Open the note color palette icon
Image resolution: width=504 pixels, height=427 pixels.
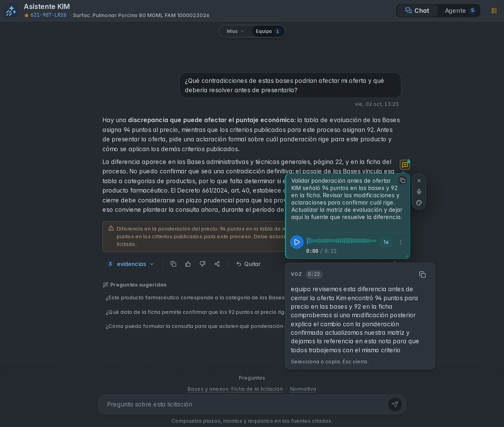click(419, 203)
